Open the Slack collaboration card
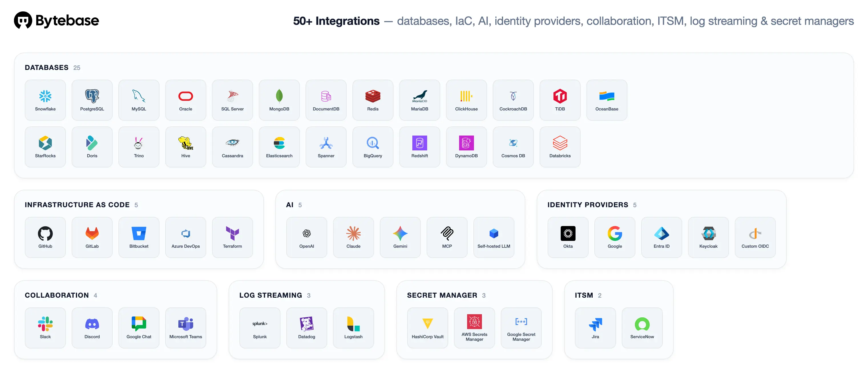This screenshot has height=375, width=868. click(45, 328)
